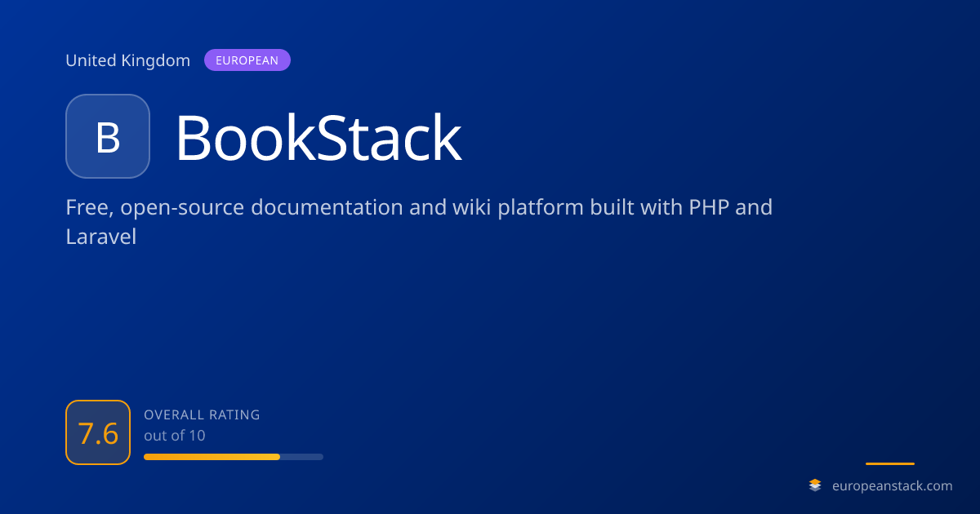The image size is (980, 514).
Task: Select the purple EUROPEAN badge
Action: [x=247, y=60]
